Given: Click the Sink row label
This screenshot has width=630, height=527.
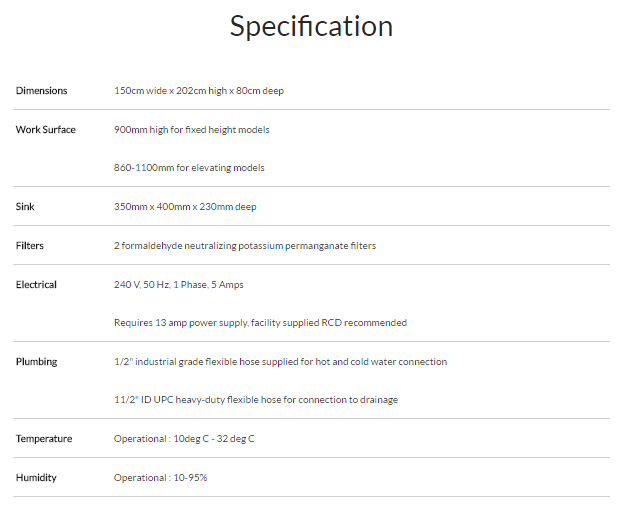Looking at the screenshot, I should click(25, 207).
